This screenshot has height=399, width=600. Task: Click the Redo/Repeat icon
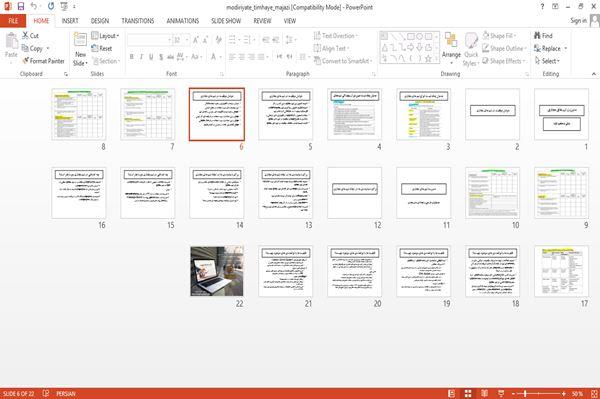(51, 6)
